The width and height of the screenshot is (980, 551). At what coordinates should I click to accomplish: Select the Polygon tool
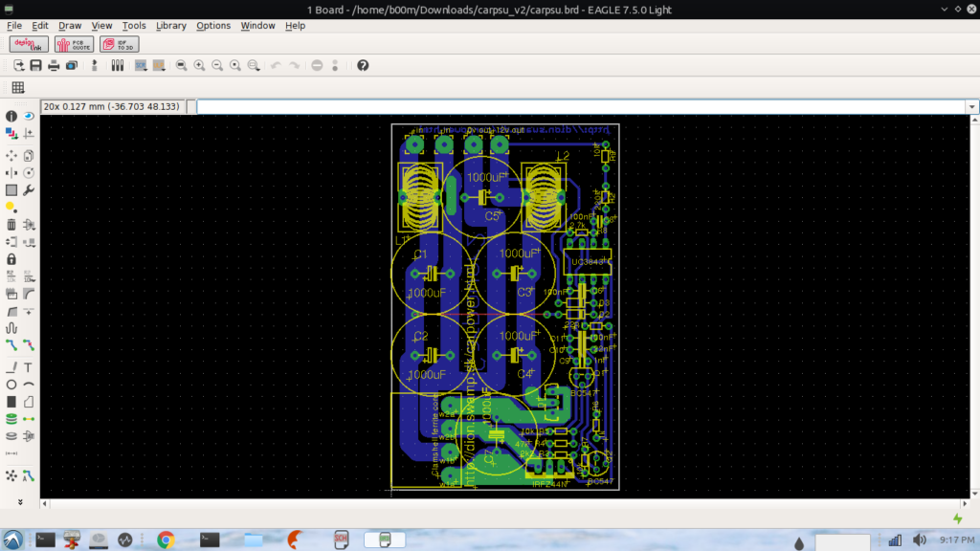click(x=29, y=402)
